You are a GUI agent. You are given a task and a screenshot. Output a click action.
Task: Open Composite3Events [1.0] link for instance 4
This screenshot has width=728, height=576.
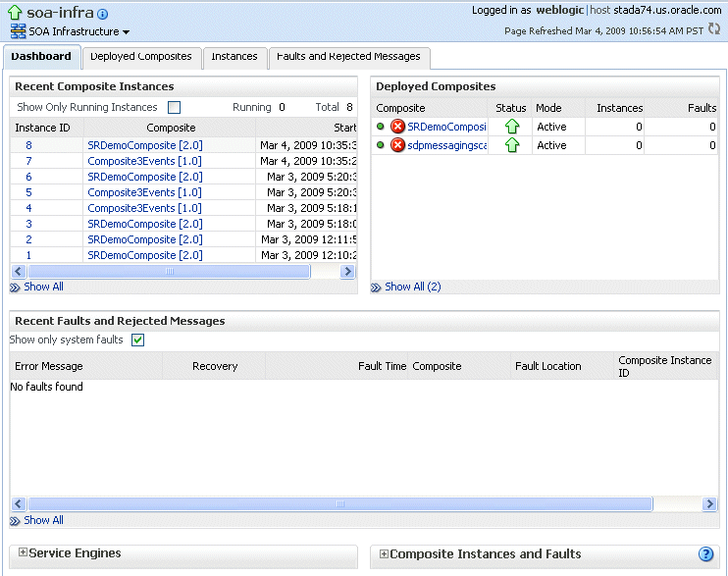coord(144,208)
